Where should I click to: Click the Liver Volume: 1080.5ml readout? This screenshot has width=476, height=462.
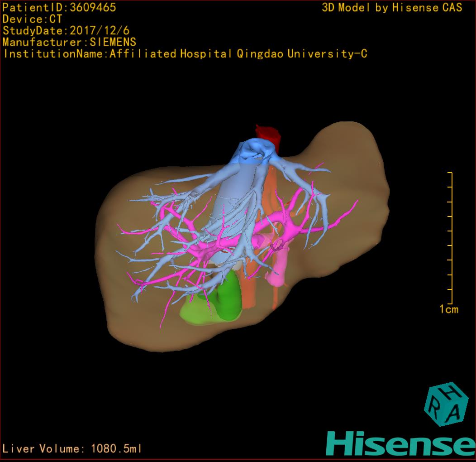tap(72, 448)
